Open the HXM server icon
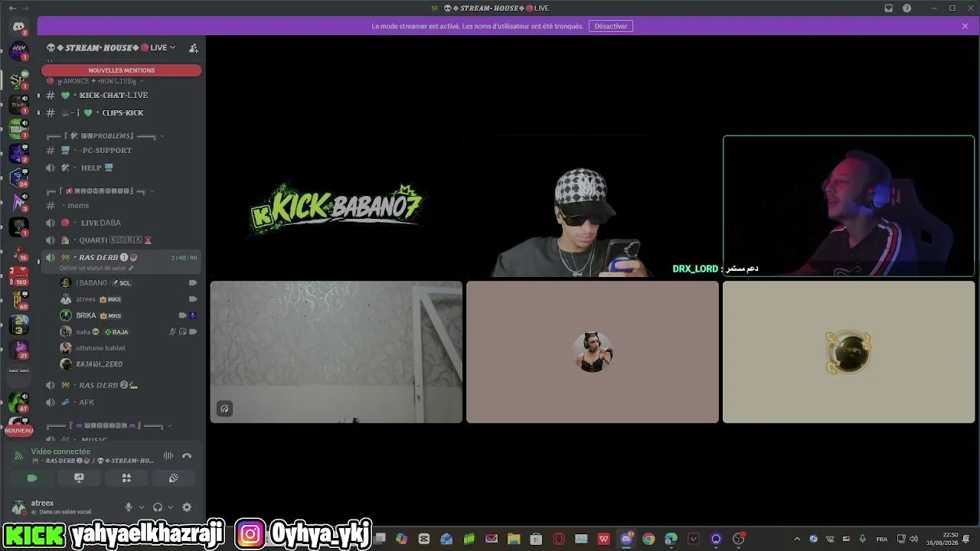 click(19, 51)
